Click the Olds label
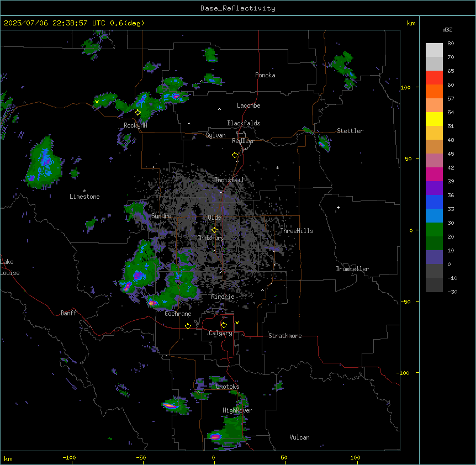Image resolution: width=476 pixels, height=465 pixels. click(214, 218)
